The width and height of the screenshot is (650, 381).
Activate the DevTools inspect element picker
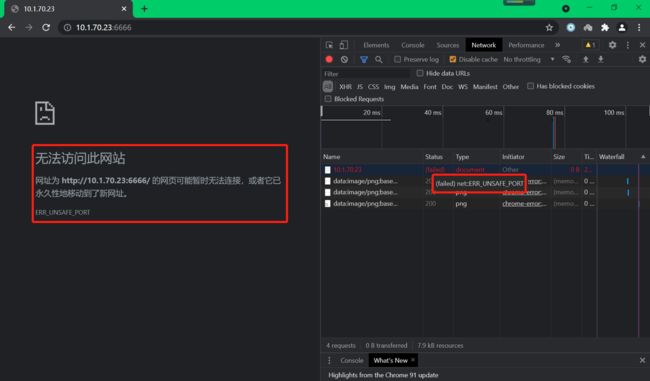329,45
